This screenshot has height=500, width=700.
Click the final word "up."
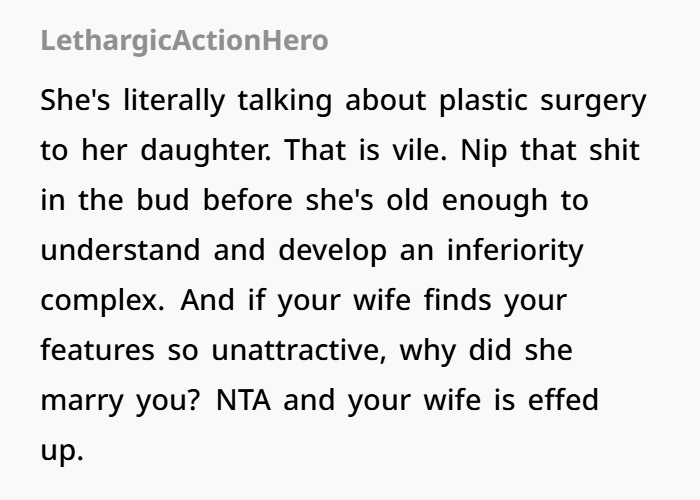click(x=62, y=450)
